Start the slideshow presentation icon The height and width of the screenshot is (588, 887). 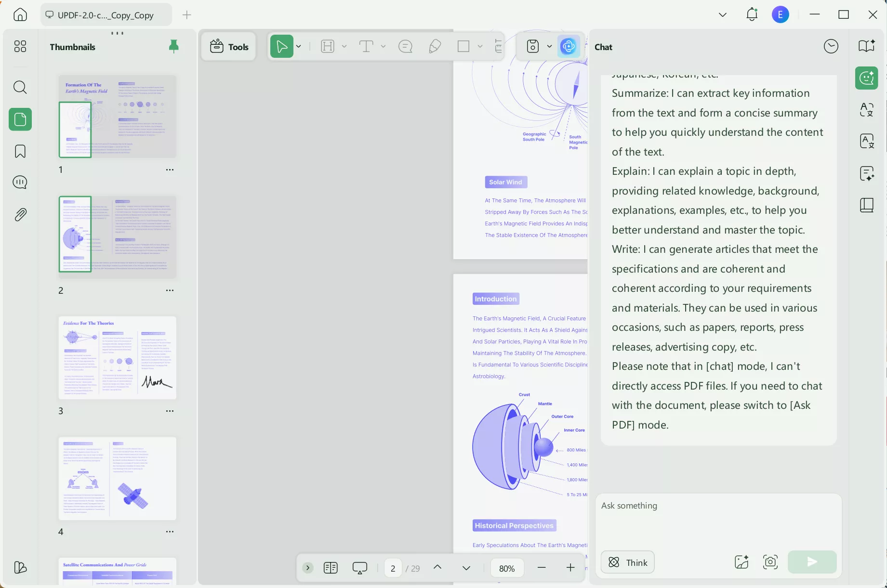coord(360,568)
